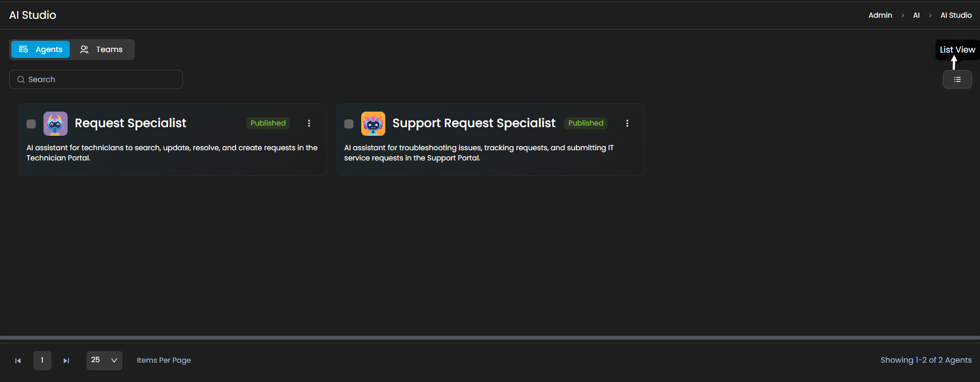Image resolution: width=980 pixels, height=382 pixels.
Task: Open Request Specialist three-dot options menu
Action: pos(309,123)
